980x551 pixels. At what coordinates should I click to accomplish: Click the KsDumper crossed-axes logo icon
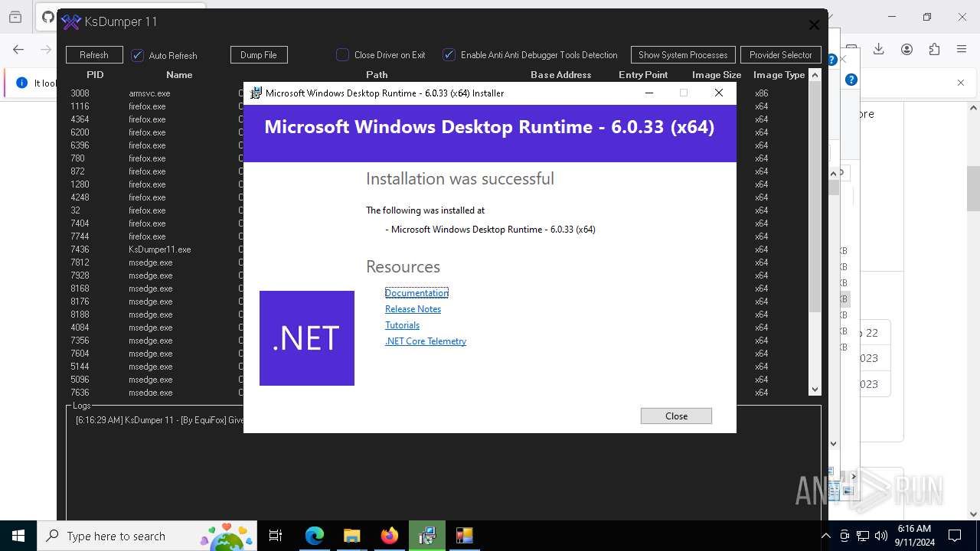(70, 22)
